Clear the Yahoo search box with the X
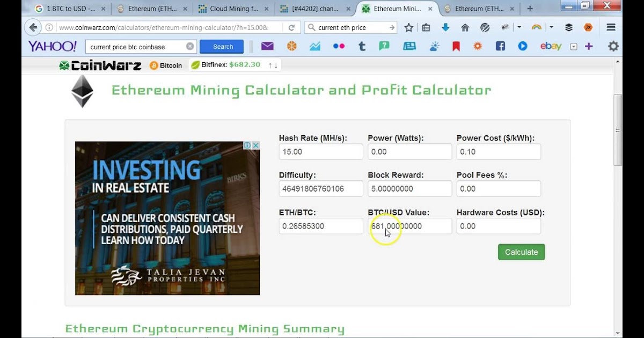 (x=190, y=46)
